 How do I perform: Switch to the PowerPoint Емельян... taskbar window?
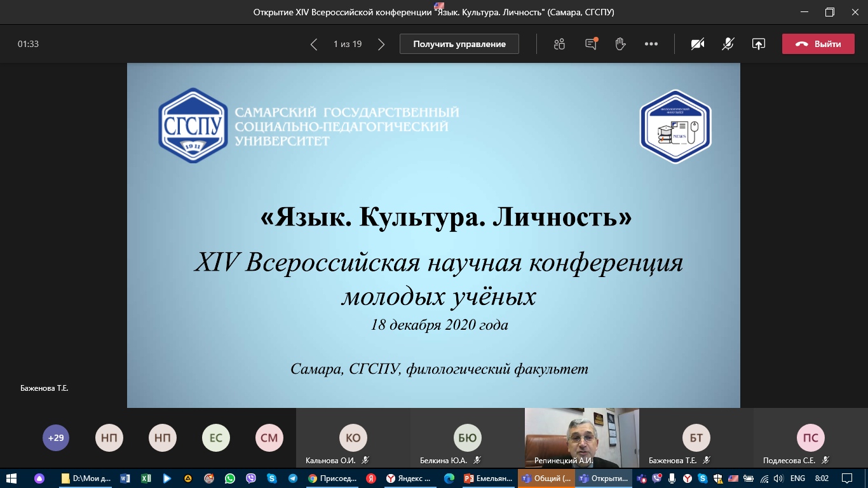(489, 478)
